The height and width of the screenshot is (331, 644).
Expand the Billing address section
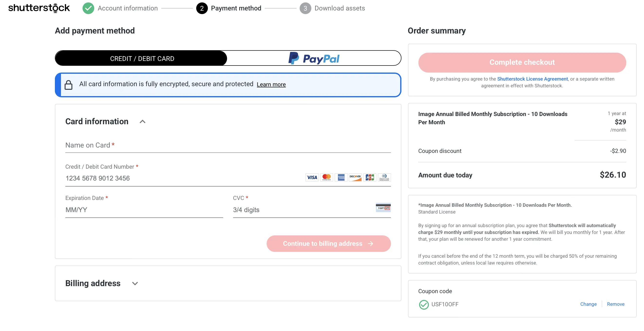(x=135, y=283)
